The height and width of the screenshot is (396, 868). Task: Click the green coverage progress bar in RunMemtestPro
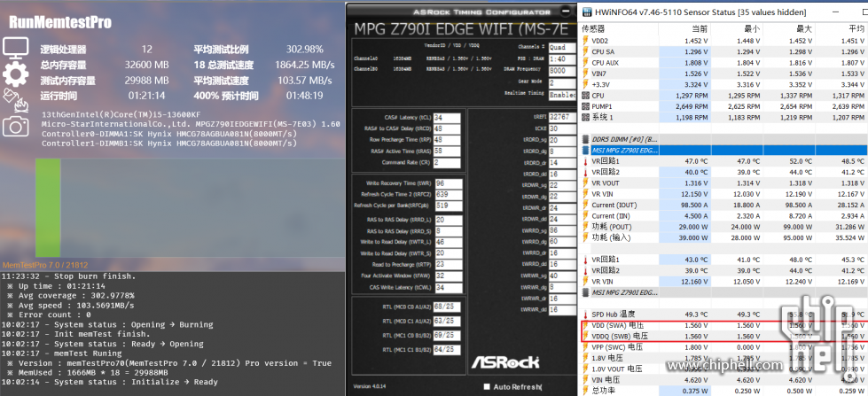click(x=48, y=208)
